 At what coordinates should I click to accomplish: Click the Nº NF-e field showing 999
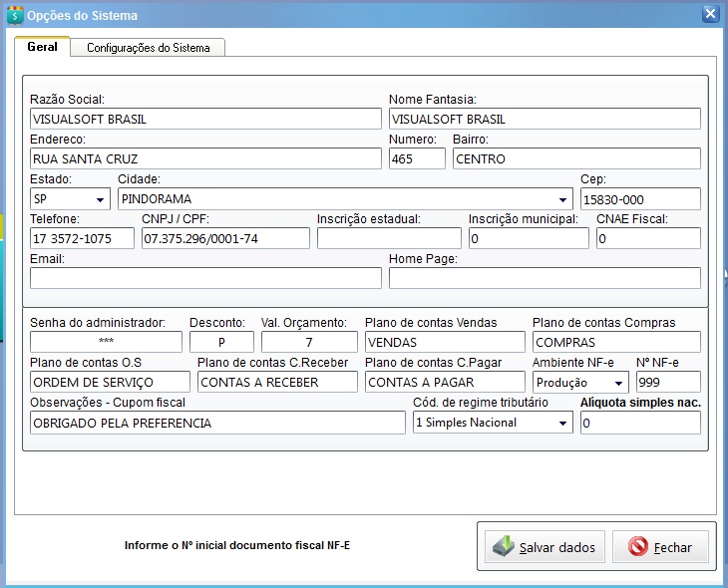click(x=668, y=382)
